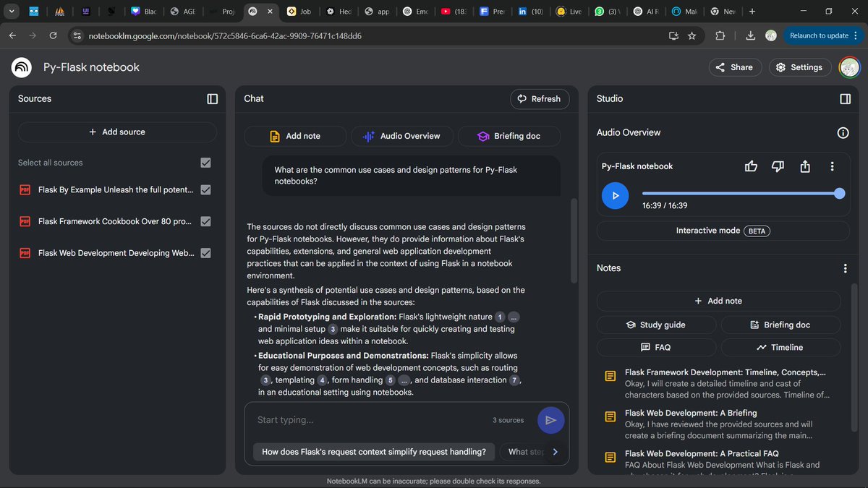This screenshot has width=868, height=488.
Task: Give thumbs up to audio overview
Action: tap(751, 166)
